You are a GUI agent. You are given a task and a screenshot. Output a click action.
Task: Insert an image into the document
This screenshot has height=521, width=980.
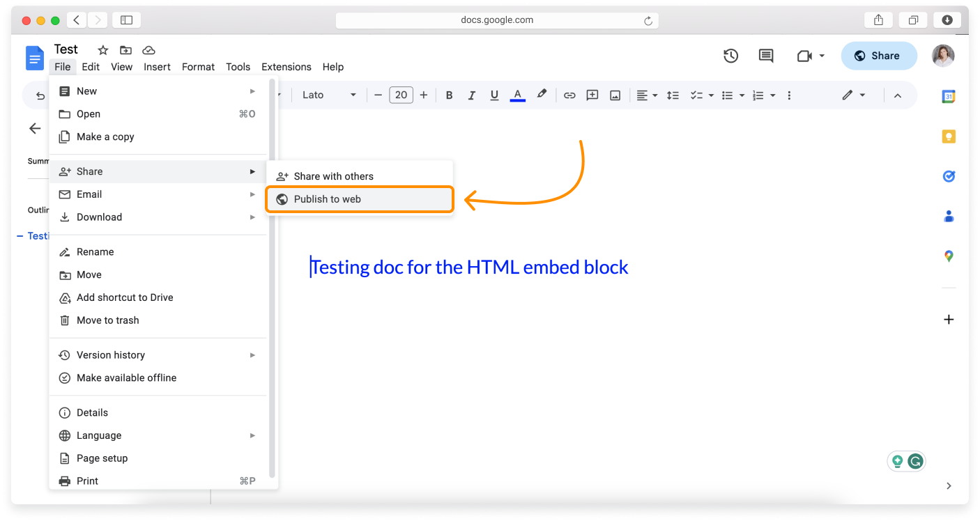[614, 95]
